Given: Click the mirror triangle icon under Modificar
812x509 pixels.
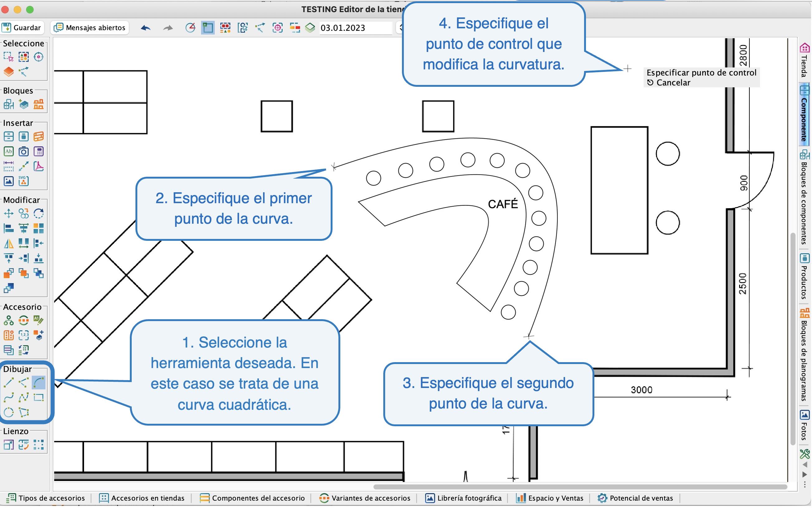Looking at the screenshot, I should [x=8, y=243].
